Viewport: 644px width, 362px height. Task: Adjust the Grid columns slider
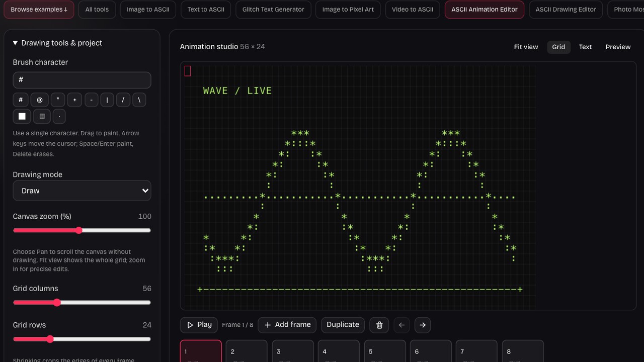[x=82, y=303]
